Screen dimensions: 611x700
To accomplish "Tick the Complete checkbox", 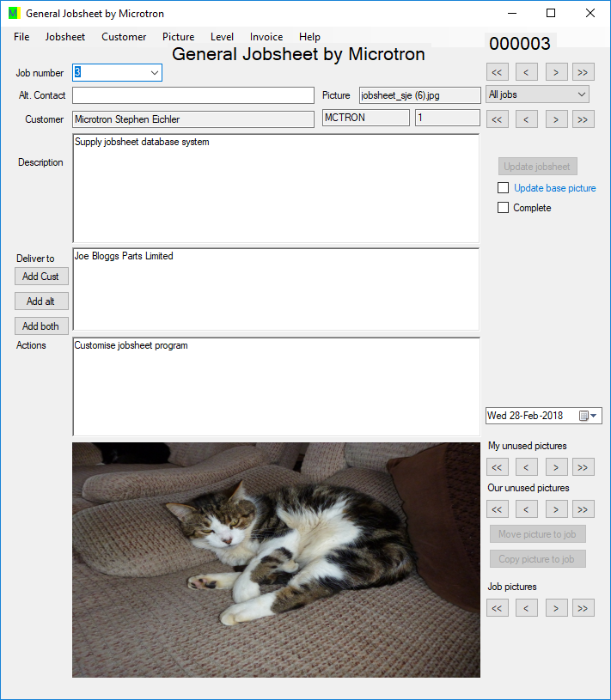I will (504, 208).
